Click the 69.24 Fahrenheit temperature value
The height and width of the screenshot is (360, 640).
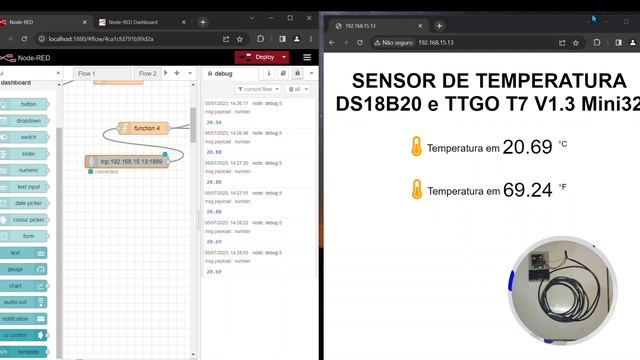click(527, 190)
